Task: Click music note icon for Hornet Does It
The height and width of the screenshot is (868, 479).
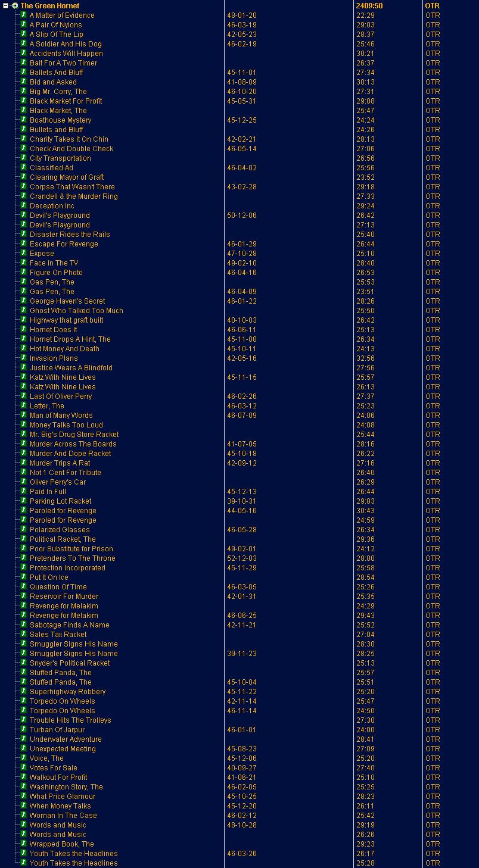Action: click(24, 329)
